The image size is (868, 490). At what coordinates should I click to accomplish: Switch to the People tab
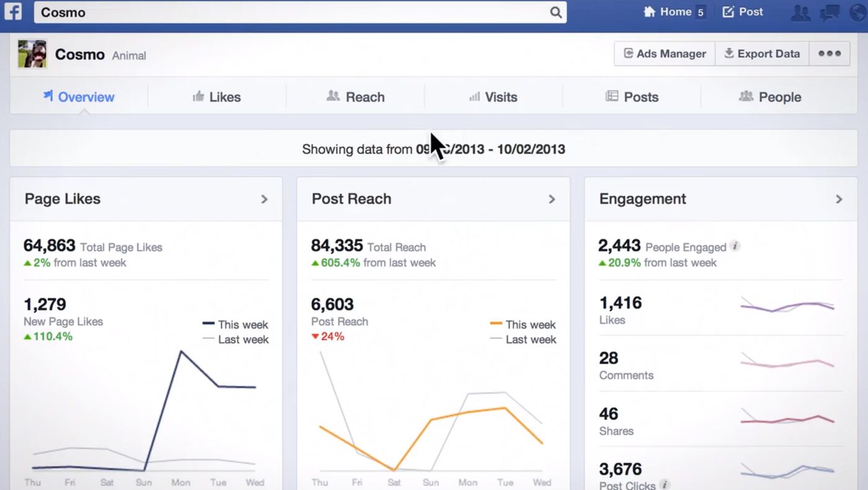click(x=770, y=97)
